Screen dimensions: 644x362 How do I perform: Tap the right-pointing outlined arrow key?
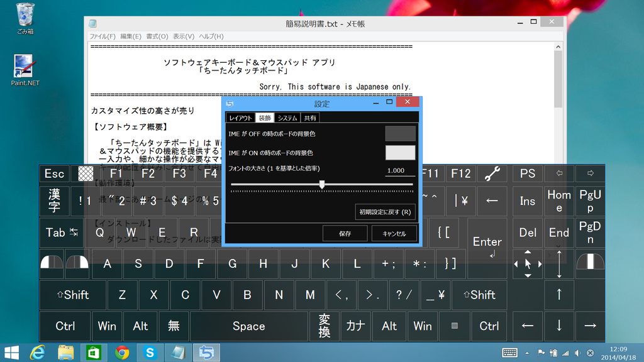point(590,173)
